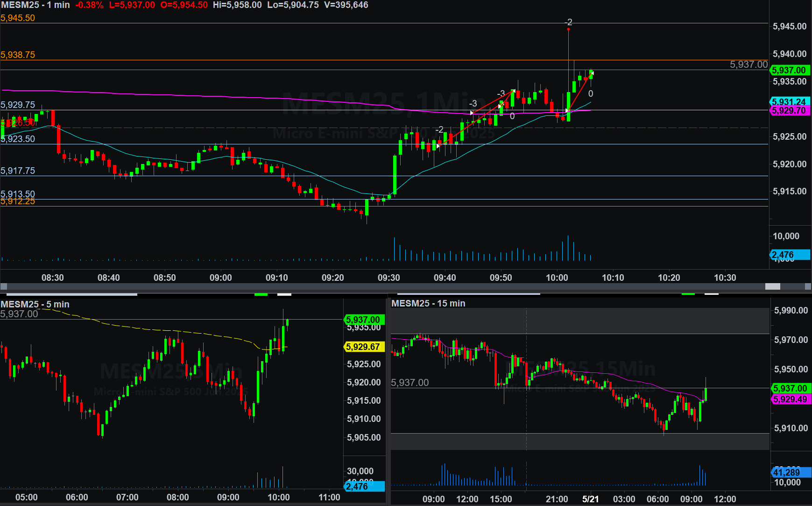
Task: Click the right arrow of the horizontal scrollbar
Action: click(808, 286)
